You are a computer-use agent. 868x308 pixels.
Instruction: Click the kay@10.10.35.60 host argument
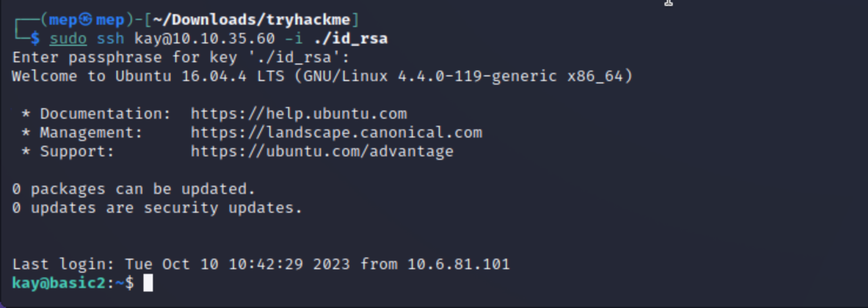[205, 39]
